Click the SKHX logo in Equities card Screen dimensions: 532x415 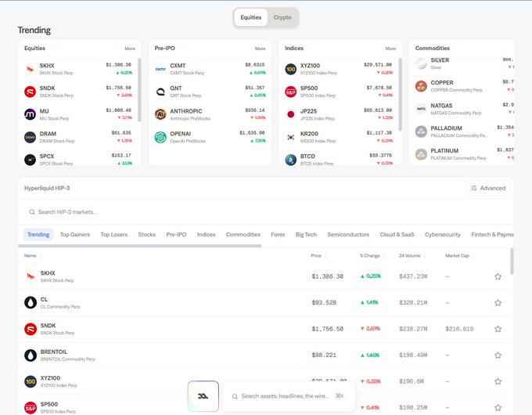[31, 69]
